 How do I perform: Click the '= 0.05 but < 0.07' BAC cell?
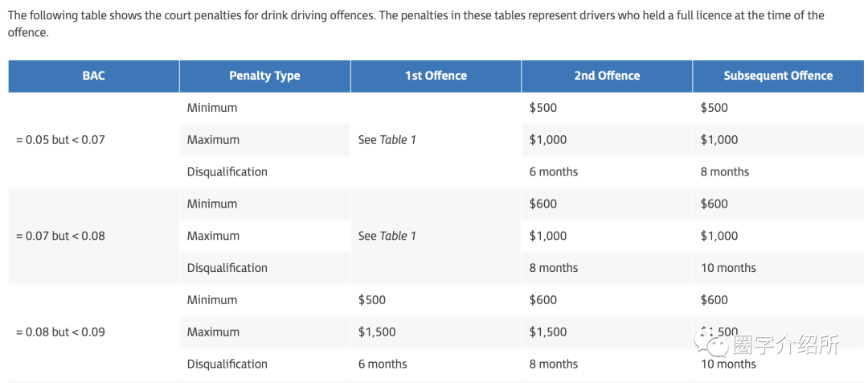[x=60, y=140]
